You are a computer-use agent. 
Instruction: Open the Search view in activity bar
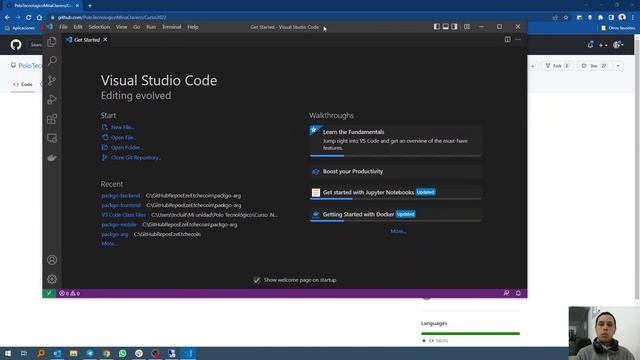[x=52, y=61]
